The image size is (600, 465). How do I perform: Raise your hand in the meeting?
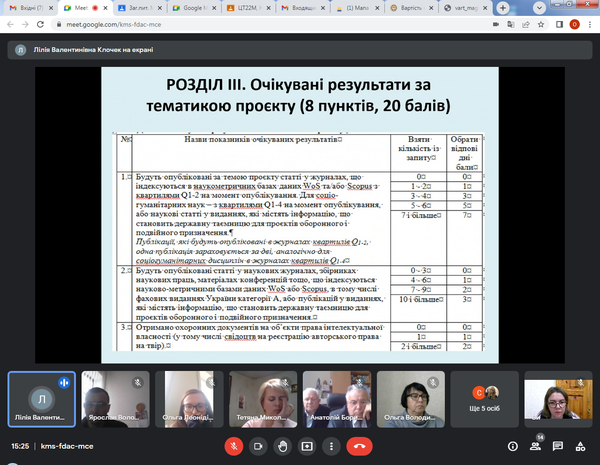[283, 445]
